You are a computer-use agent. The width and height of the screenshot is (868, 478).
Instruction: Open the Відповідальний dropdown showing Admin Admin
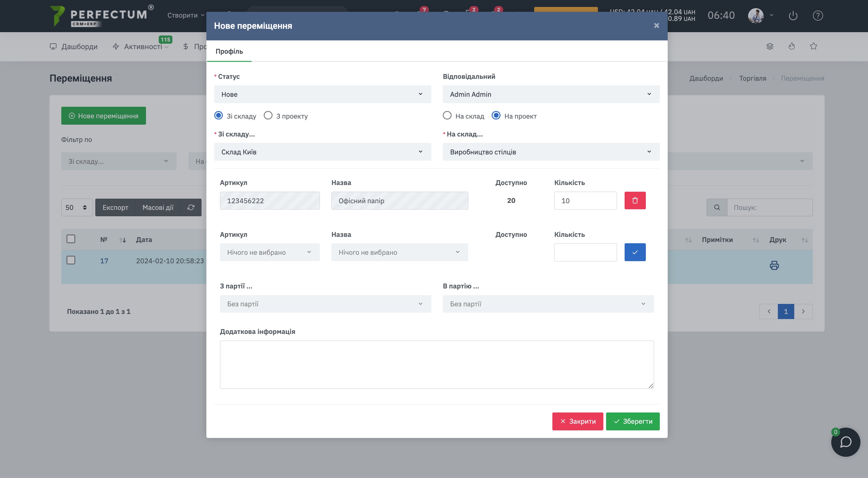(x=551, y=94)
